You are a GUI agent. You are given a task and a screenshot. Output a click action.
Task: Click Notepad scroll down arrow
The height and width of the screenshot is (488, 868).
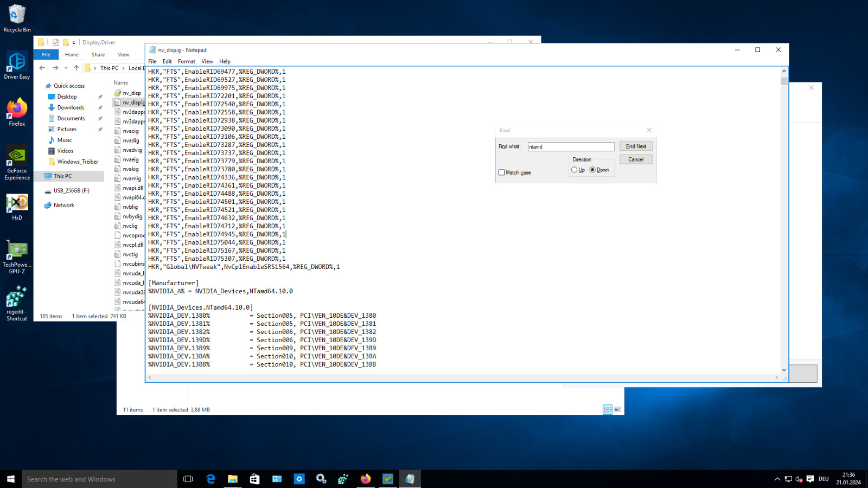click(x=784, y=370)
